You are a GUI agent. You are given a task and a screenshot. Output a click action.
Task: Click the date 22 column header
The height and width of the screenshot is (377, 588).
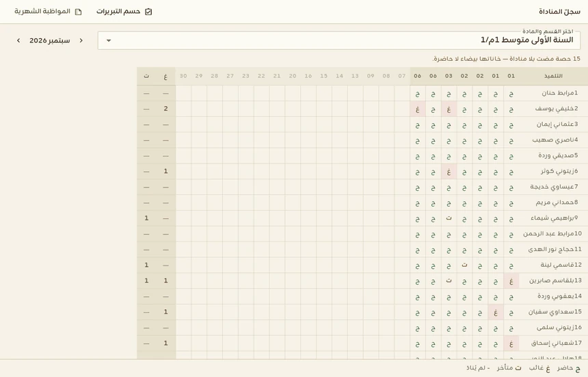click(x=261, y=76)
